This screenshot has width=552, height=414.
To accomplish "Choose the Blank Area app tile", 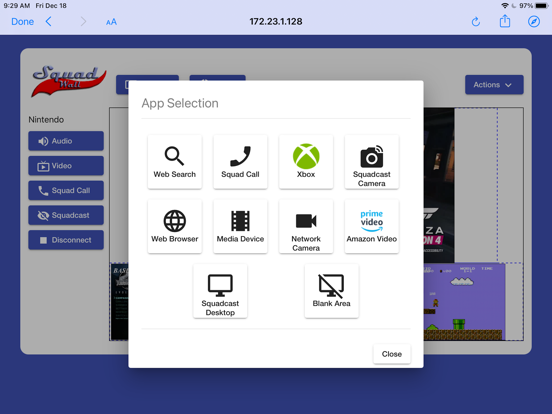I will [332, 291].
